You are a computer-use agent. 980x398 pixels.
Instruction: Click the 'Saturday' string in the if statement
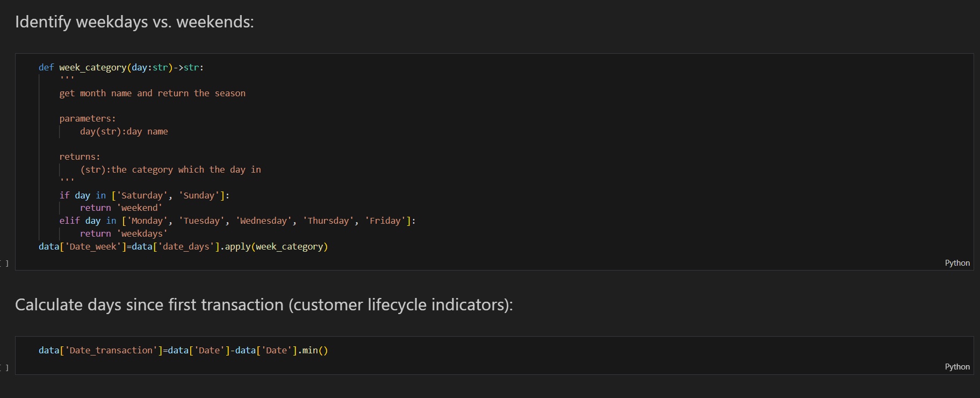(x=142, y=196)
